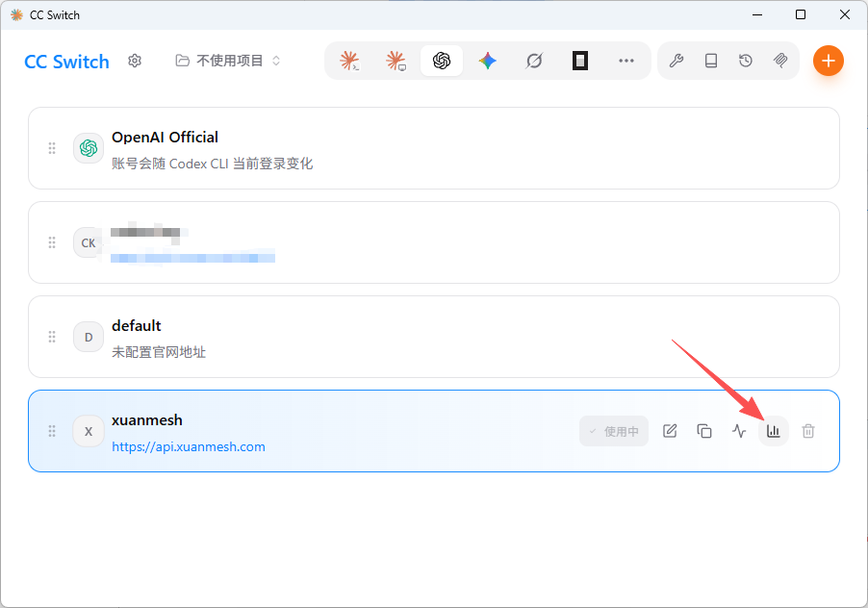Open the more apps ellipsis menu
The image size is (868, 608).
tap(626, 61)
